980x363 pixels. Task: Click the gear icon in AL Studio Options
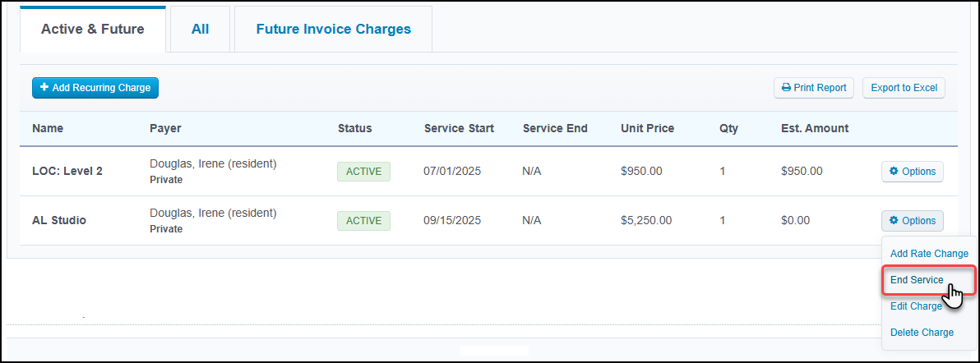pyautogui.click(x=894, y=221)
